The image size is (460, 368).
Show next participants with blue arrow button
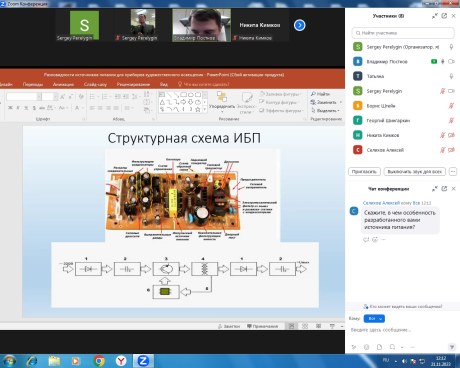[x=299, y=25]
